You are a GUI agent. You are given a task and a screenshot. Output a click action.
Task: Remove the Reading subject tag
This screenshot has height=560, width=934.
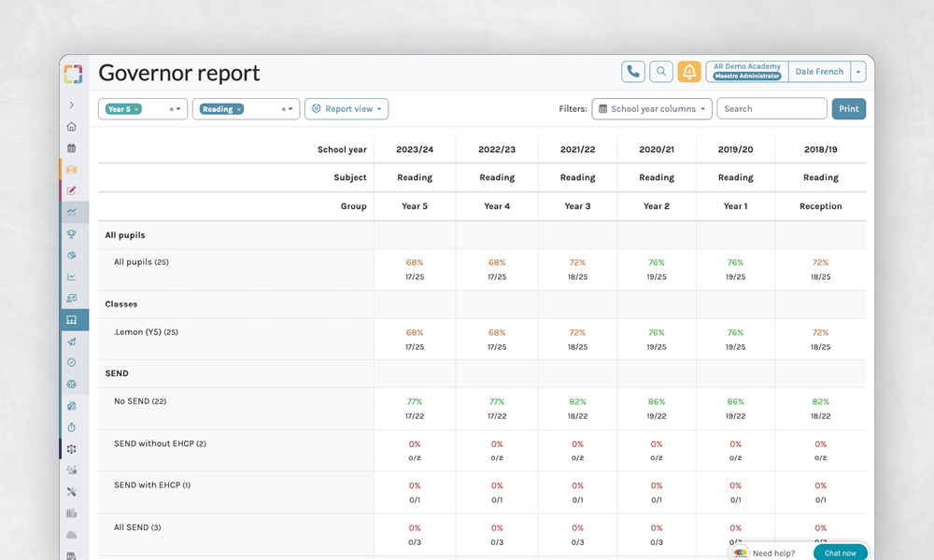coord(238,109)
